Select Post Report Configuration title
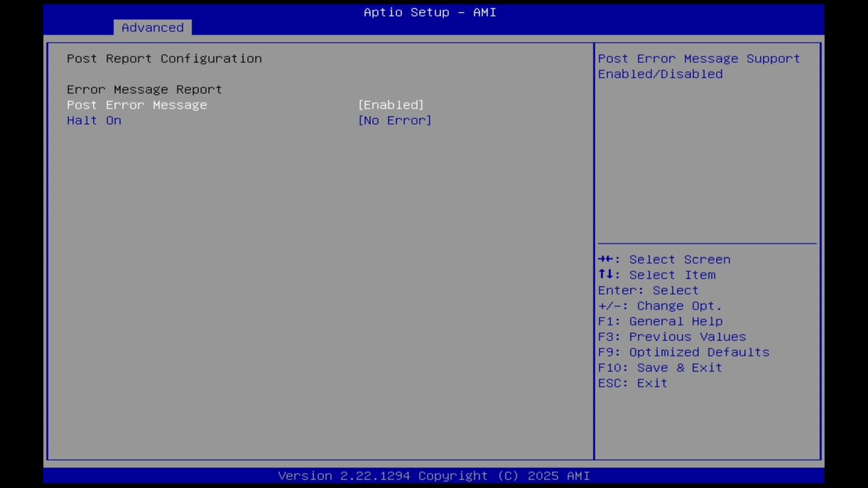The image size is (868, 488). coord(163,58)
